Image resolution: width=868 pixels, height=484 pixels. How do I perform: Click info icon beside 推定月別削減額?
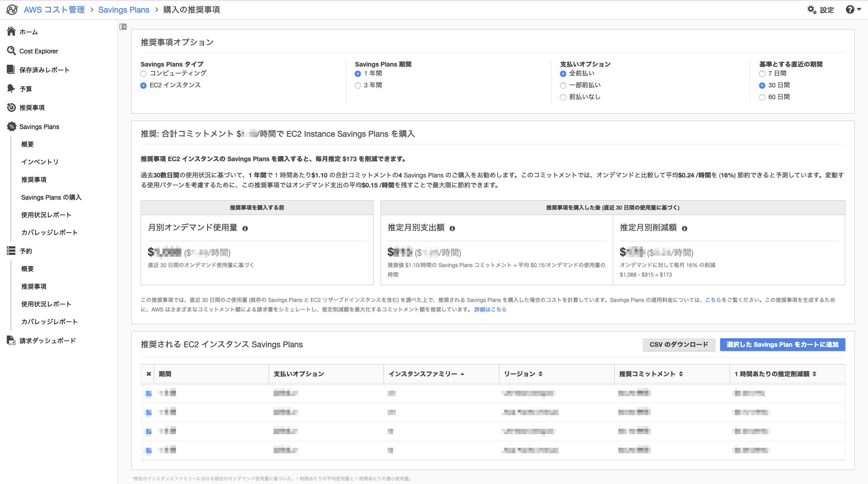(685, 229)
